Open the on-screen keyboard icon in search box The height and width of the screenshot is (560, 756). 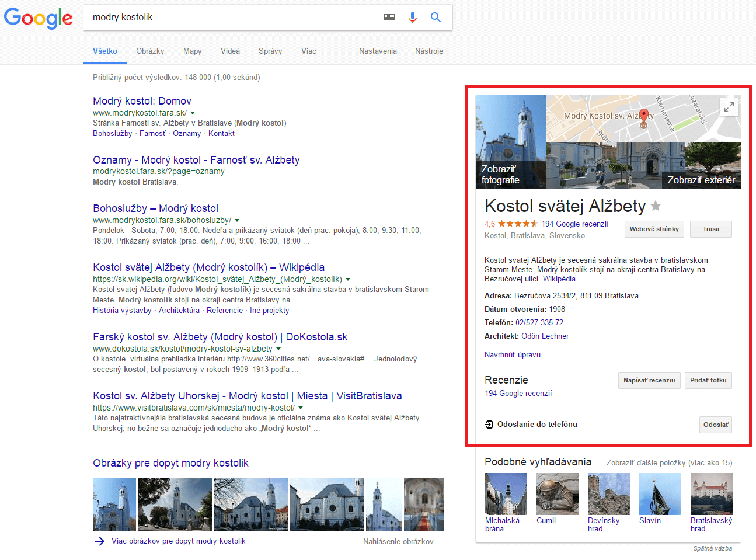pyautogui.click(x=390, y=18)
